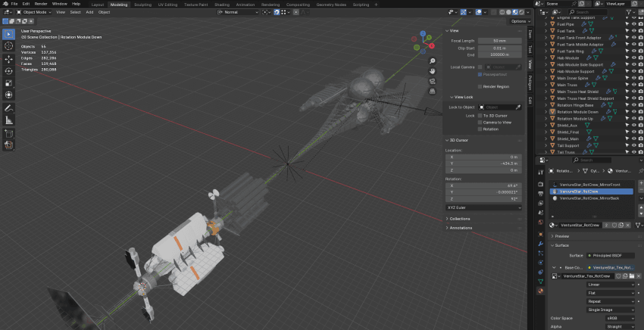Click the zoom magnifier viewport gizmo
This screenshot has width=644, height=330.
432,61
